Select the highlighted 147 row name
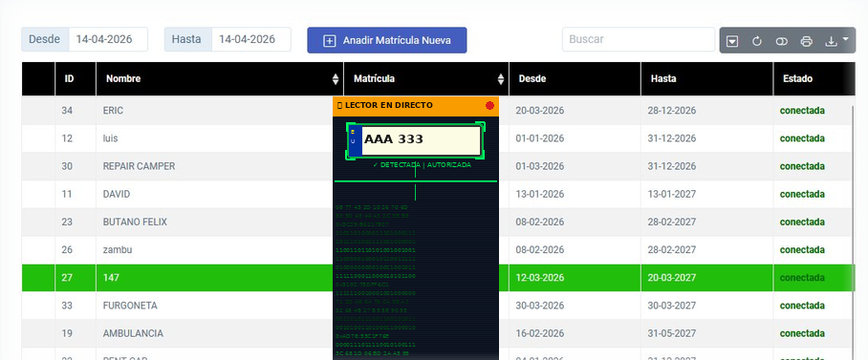Image resolution: width=868 pixels, height=360 pixels. point(111,278)
